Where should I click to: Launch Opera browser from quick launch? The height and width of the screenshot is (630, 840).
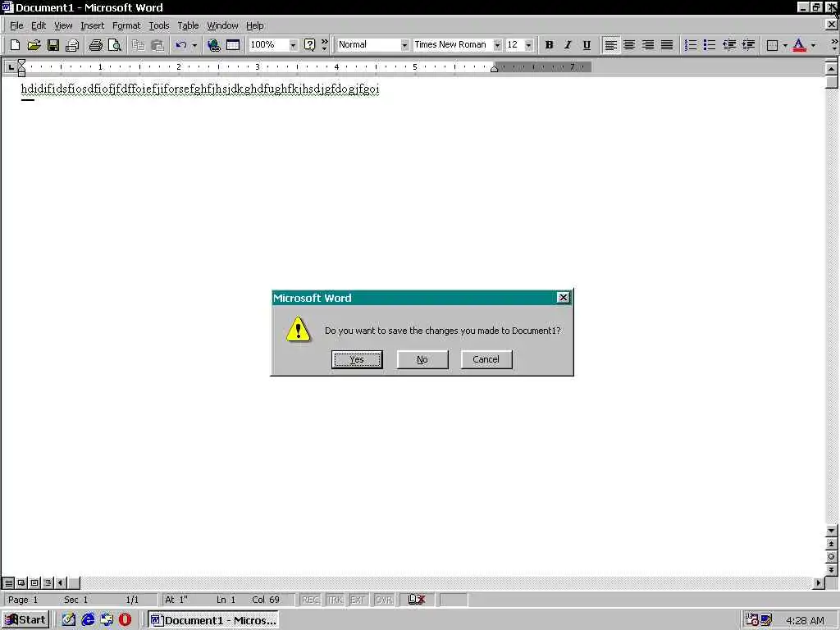click(126, 620)
